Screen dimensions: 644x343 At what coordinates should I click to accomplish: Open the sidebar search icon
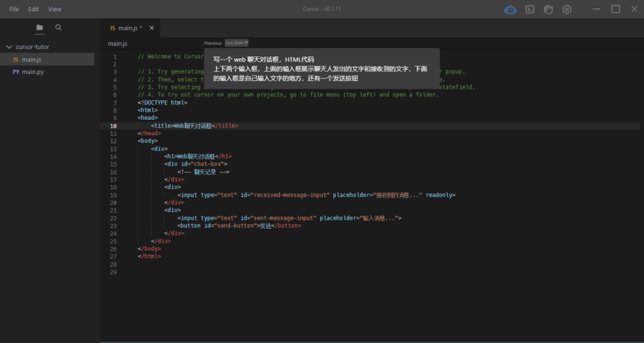point(58,27)
